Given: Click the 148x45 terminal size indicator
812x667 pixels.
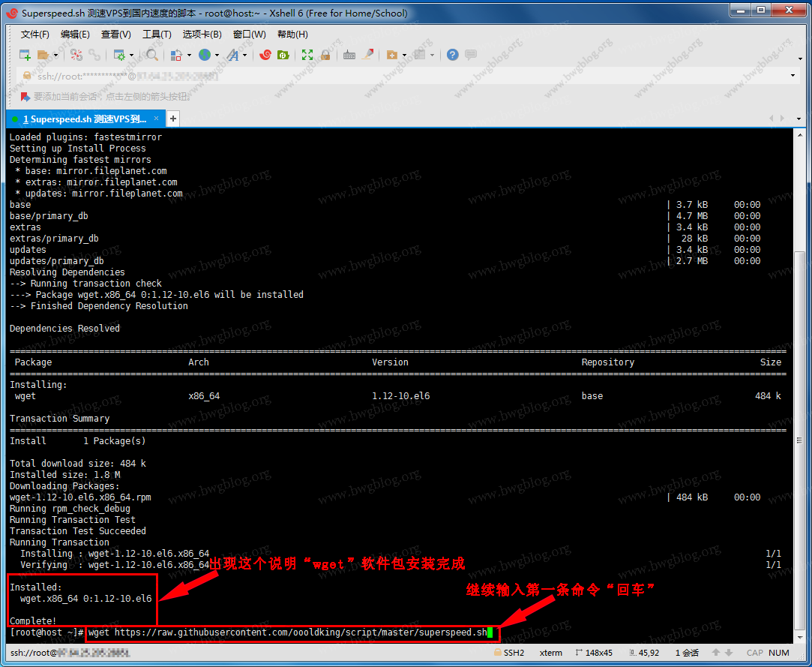Looking at the screenshot, I should tap(594, 653).
